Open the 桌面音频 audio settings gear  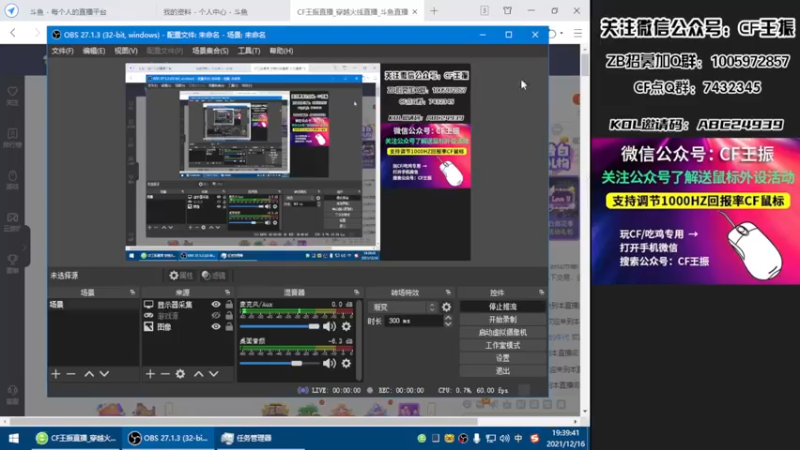coord(346,363)
